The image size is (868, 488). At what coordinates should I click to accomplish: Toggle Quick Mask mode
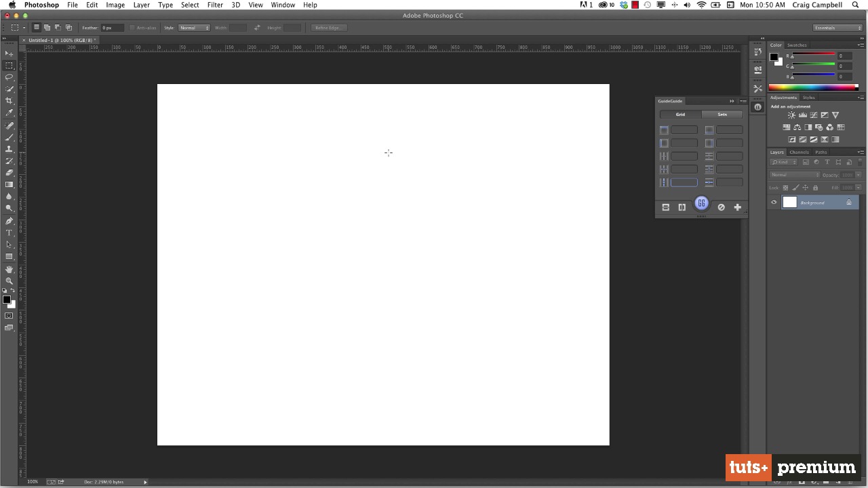pyautogui.click(x=9, y=316)
